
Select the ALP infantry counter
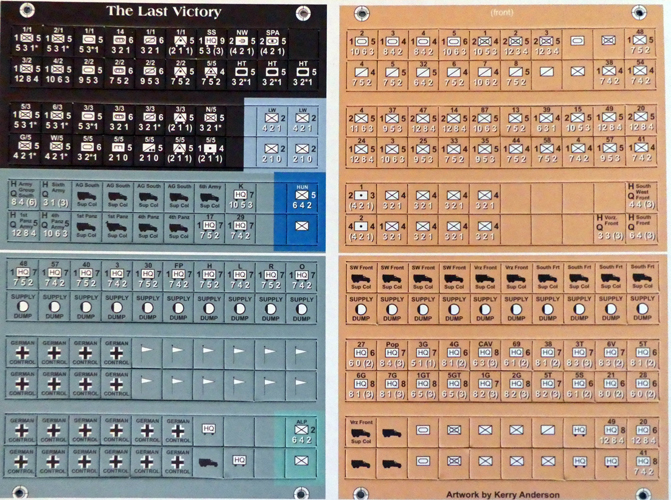pos(302,432)
